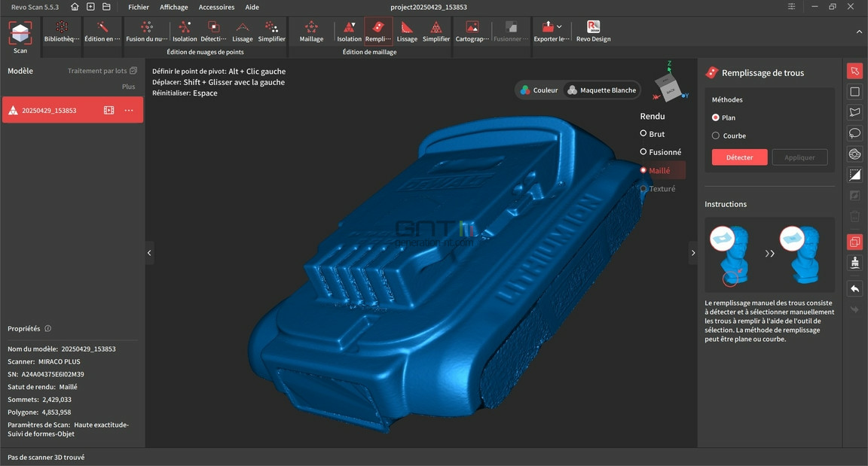
Task: Undo last action with back arrow
Action: [854, 288]
